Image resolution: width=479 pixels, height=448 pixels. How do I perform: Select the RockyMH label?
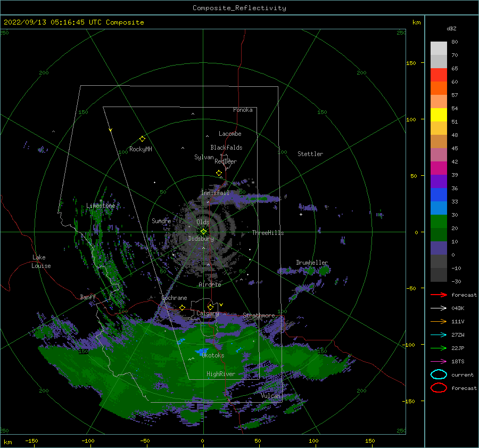point(141,149)
